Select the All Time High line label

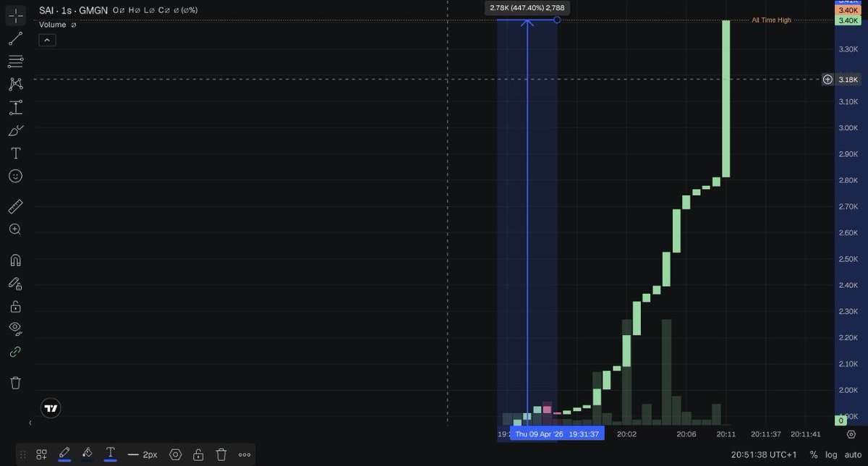pos(771,20)
